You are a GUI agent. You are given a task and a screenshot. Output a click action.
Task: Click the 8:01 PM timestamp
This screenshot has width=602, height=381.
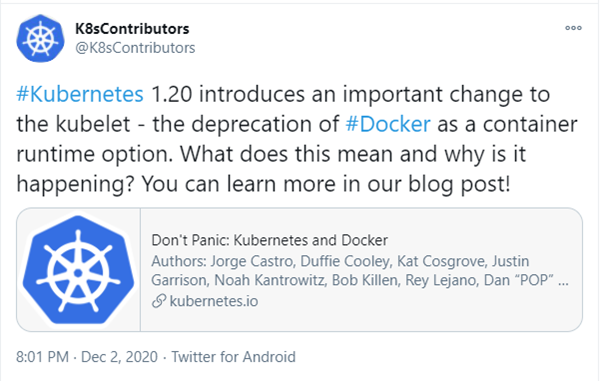click(42, 357)
